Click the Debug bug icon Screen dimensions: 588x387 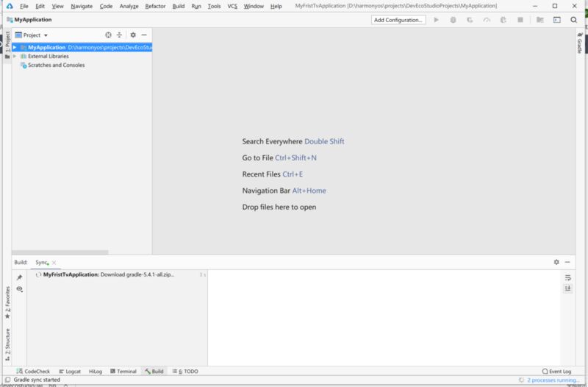453,20
